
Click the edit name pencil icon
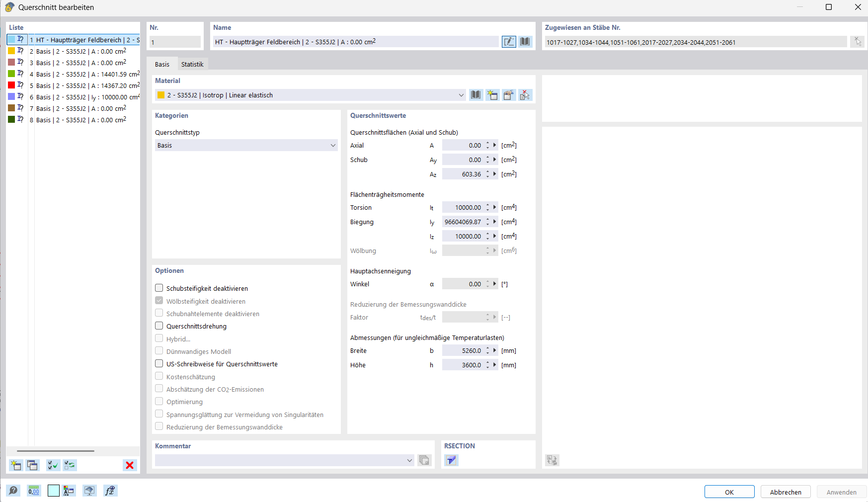(509, 42)
